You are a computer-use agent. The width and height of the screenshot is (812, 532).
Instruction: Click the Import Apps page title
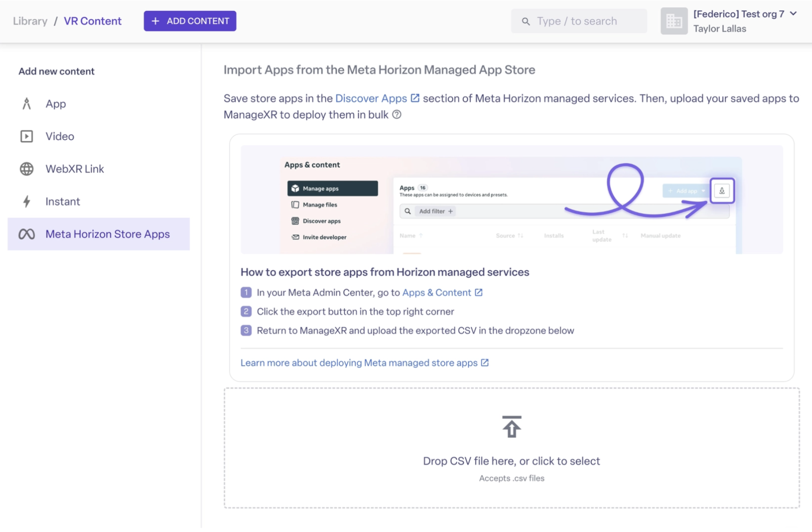(x=380, y=70)
